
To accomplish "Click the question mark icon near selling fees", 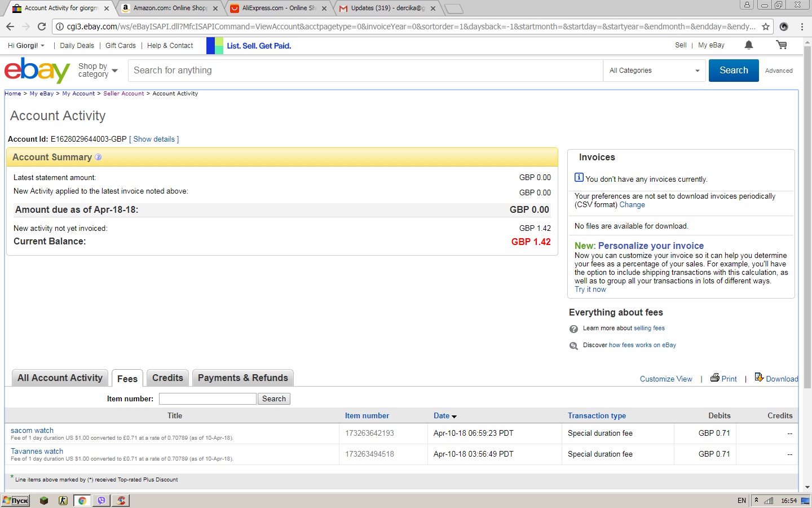I will click(573, 329).
